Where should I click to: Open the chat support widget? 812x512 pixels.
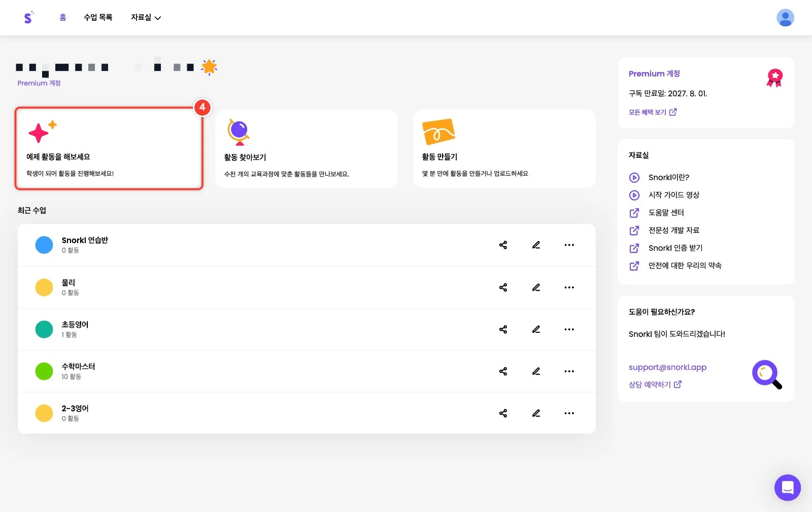point(787,488)
